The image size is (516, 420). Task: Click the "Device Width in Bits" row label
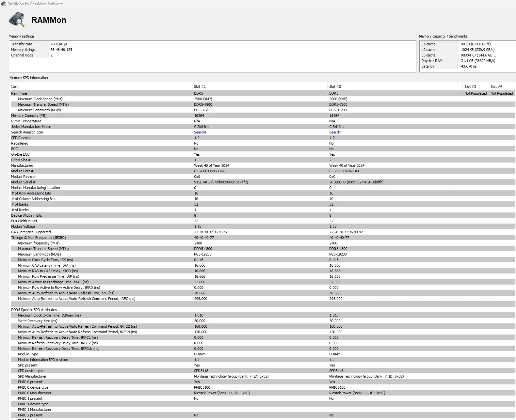(x=26, y=215)
